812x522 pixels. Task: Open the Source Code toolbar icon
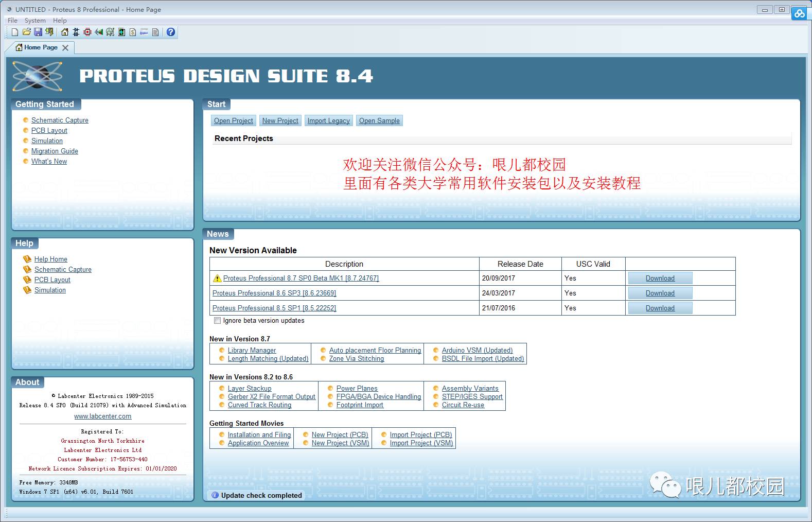[x=144, y=32]
